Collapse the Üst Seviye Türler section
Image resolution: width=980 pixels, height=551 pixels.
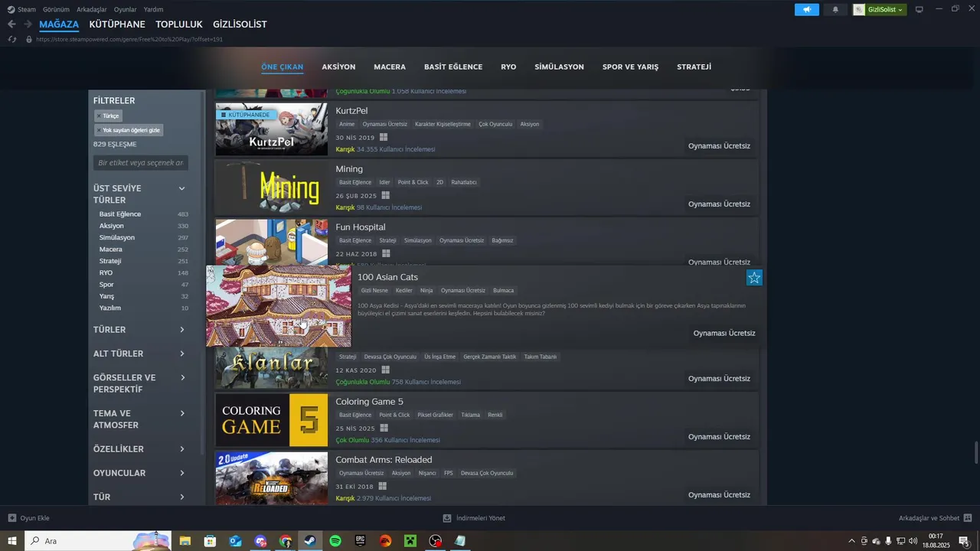[181, 188]
